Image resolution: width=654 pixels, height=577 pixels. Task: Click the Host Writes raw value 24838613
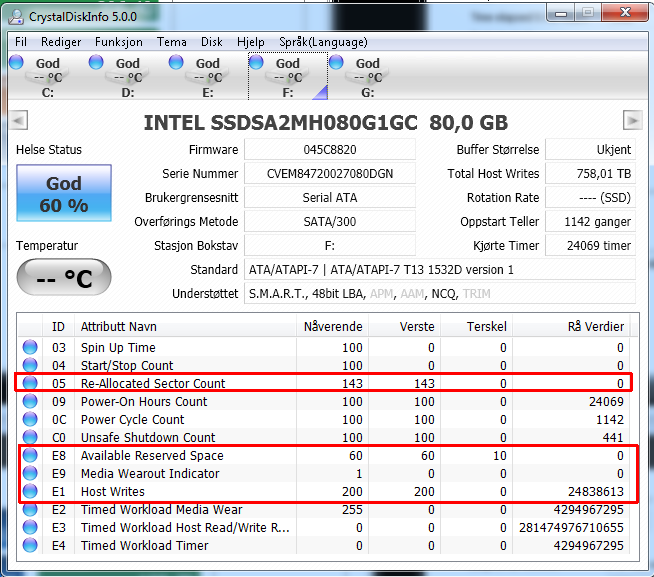point(596,491)
